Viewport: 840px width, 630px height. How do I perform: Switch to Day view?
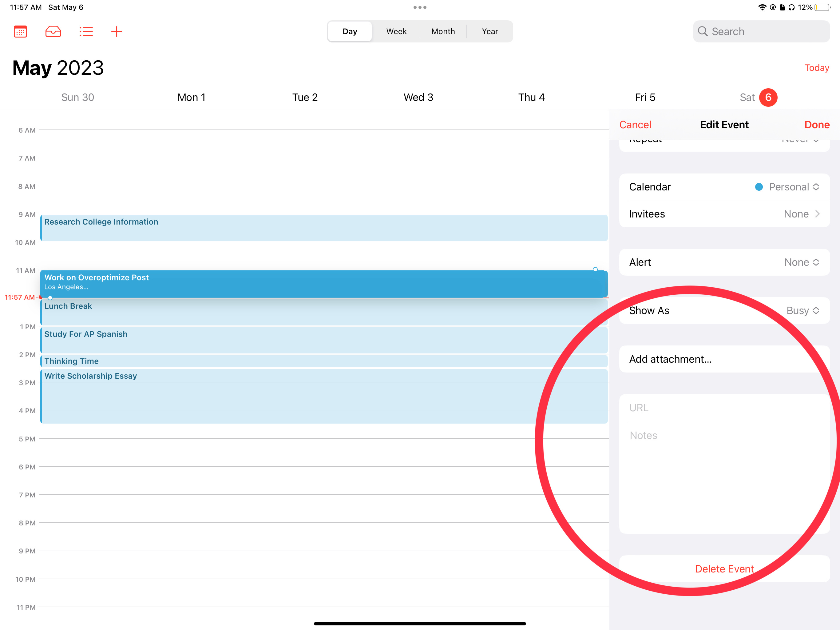click(350, 32)
